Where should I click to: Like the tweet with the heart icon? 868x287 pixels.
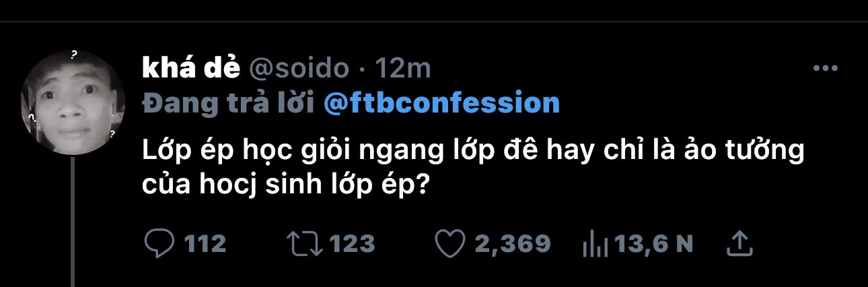(x=450, y=243)
